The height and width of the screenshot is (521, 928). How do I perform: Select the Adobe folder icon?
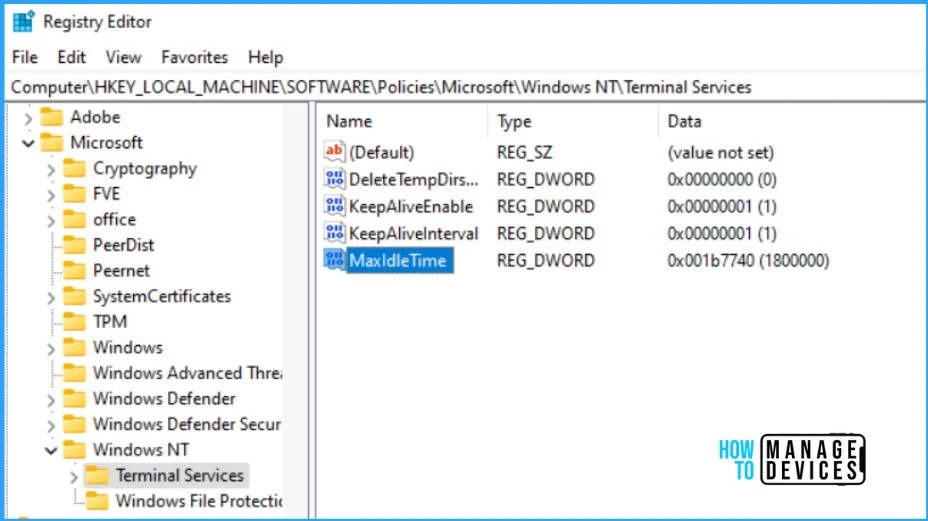coord(51,117)
